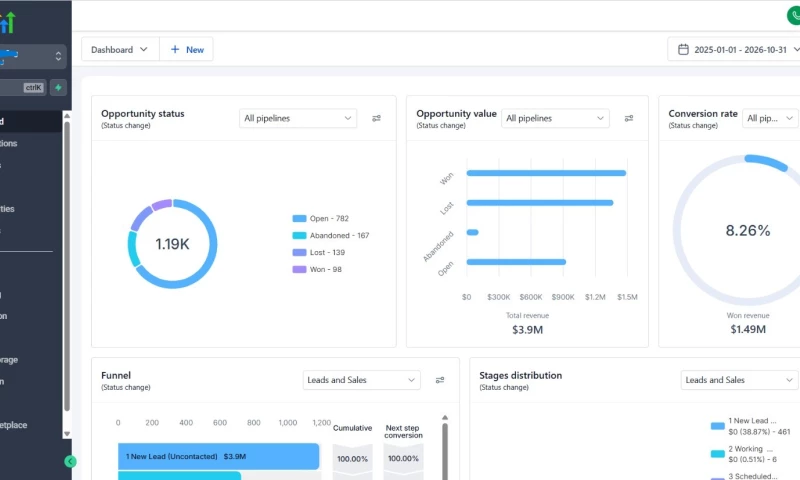The height and width of the screenshot is (480, 800).
Task: Open the Funnel widget filter settings icon
Action: click(440, 380)
